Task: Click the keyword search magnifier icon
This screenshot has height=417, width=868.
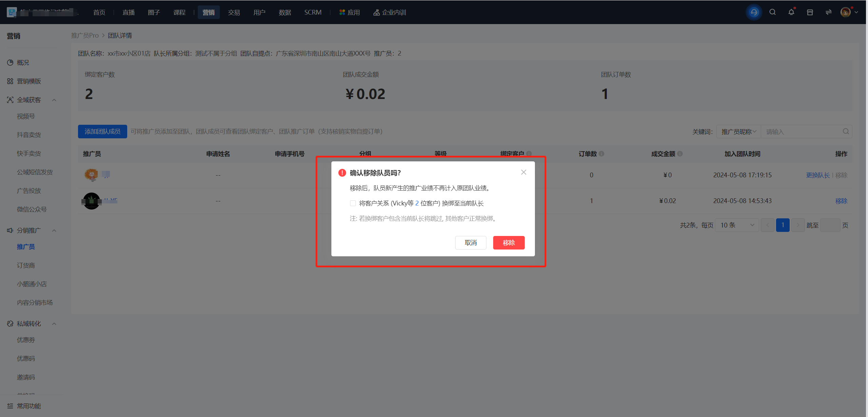Action: click(x=846, y=132)
